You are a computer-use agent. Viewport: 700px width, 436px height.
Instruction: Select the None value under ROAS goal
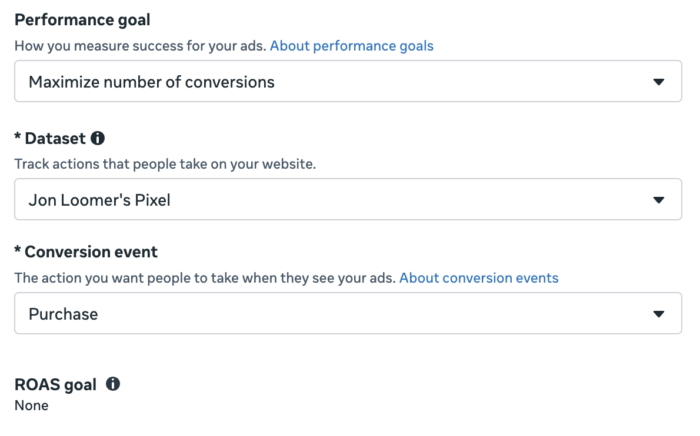32,405
